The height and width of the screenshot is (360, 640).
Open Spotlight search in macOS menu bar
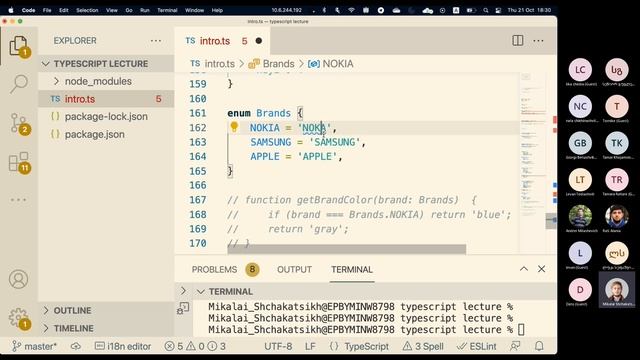pyautogui.click(x=485, y=10)
